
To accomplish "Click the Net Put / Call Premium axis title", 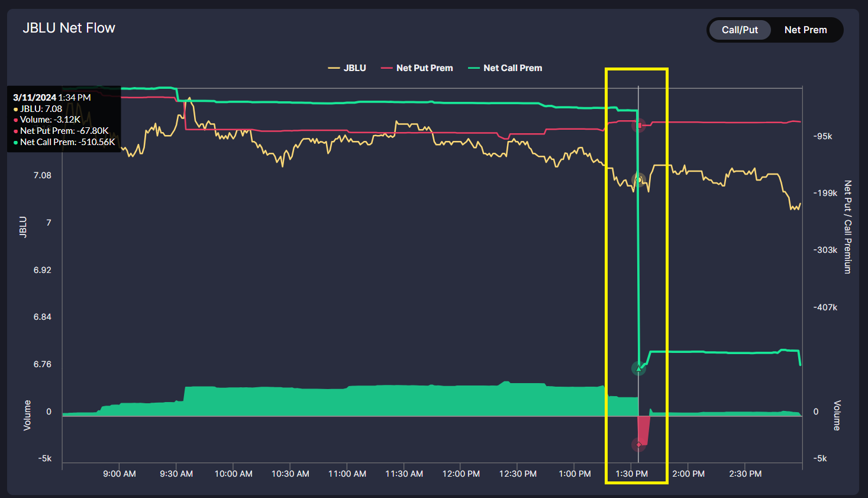I will [x=847, y=227].
